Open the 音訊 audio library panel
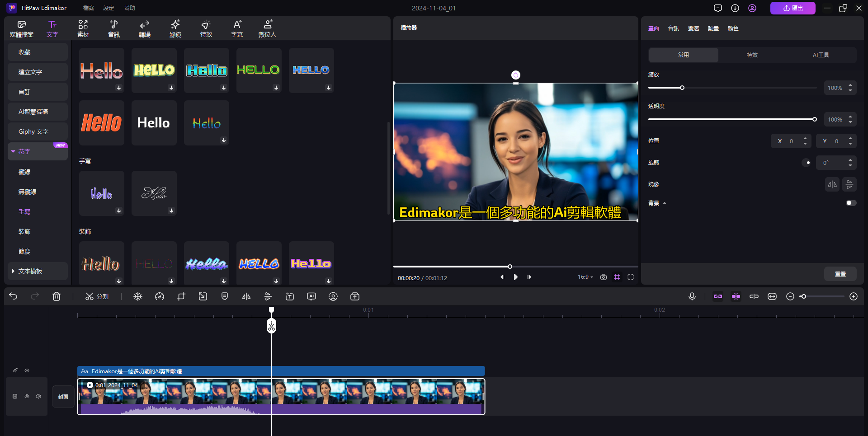Image resolution: width=868 pixels, height=436 pixels. click(114, 28)
